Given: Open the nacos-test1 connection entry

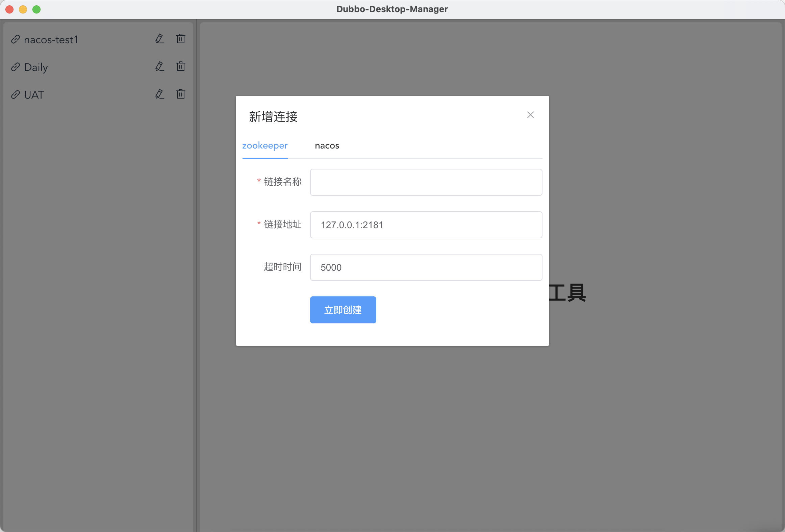Looking at the screenshot, I should tap(51, 40).
